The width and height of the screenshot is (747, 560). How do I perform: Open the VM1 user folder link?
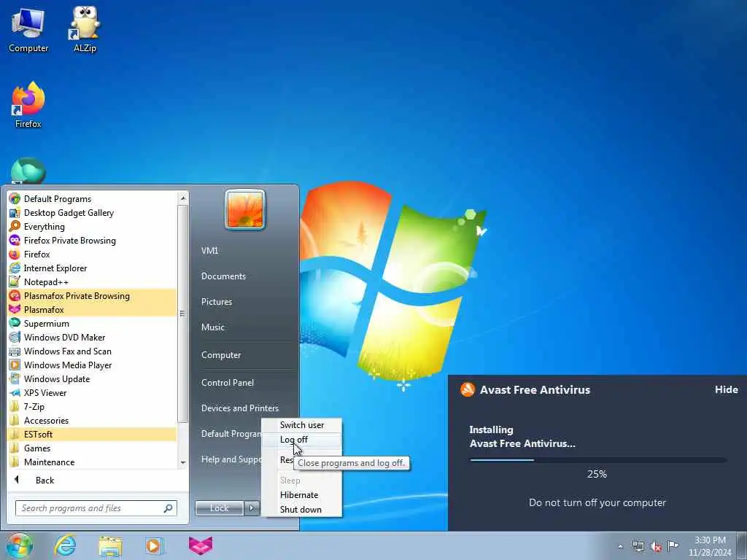209,251
